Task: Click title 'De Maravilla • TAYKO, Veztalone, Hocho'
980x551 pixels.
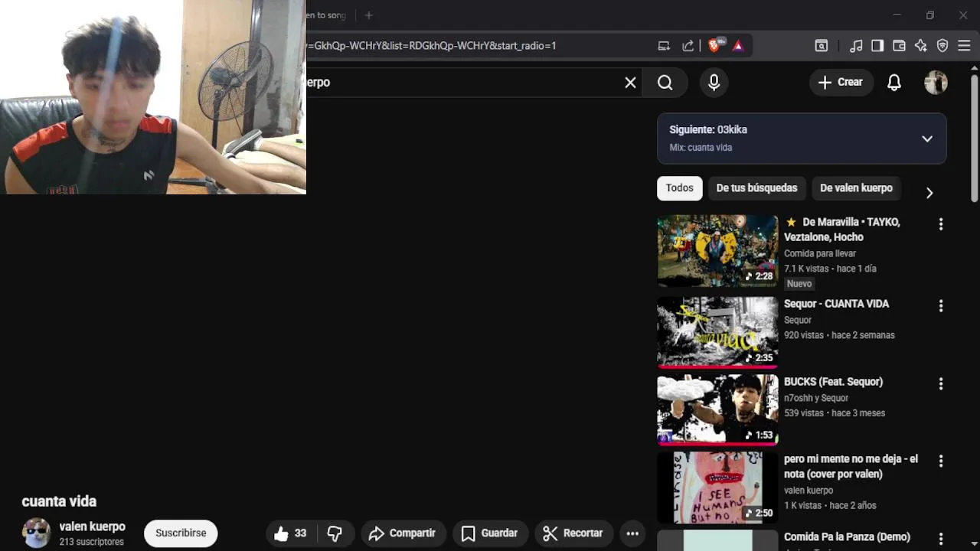Action: tap(842, 230)
